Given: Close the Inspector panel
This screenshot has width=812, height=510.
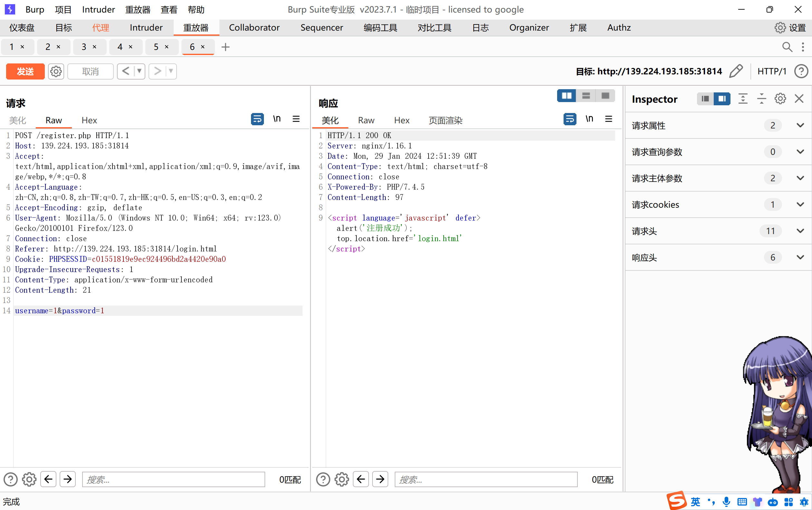Looking at the screenshot, I should pos(799,99).
